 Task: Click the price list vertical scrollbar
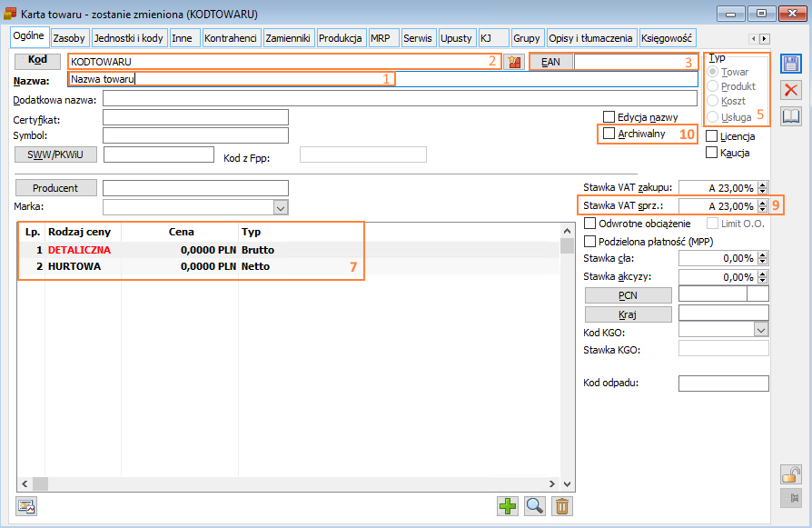(x=567, y=364)
